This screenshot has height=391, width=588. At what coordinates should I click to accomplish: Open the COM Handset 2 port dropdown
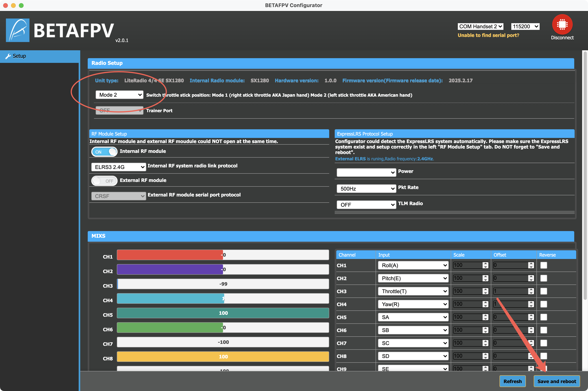click(x=480, y=27)
